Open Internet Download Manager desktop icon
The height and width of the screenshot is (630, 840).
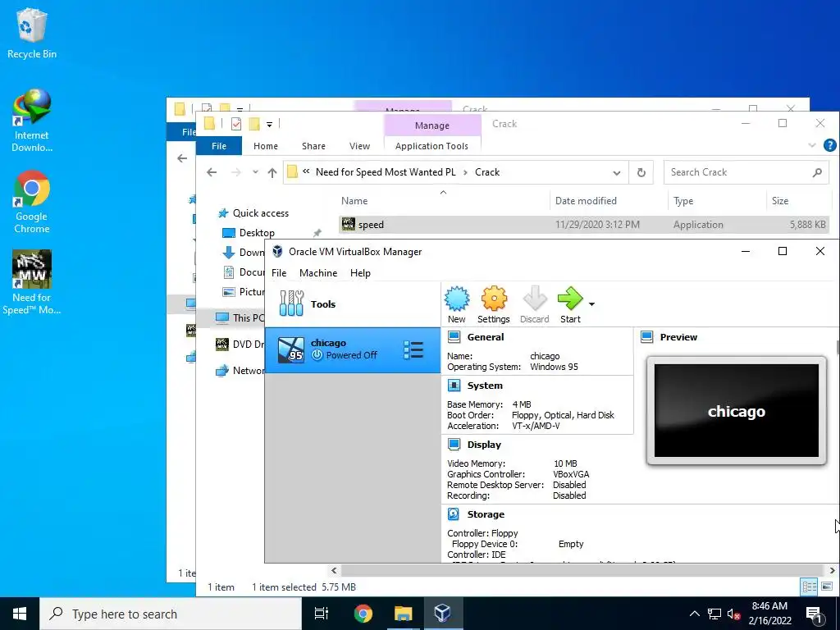32,121
